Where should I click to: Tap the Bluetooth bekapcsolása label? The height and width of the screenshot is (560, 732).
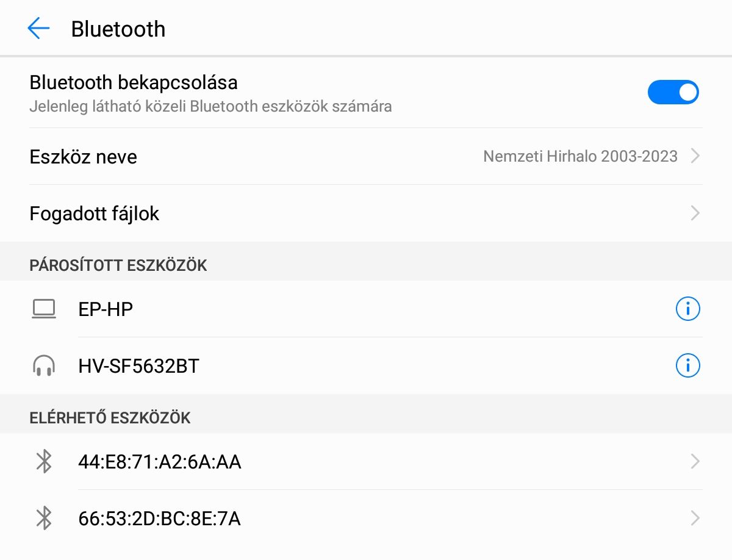(134, 82)
